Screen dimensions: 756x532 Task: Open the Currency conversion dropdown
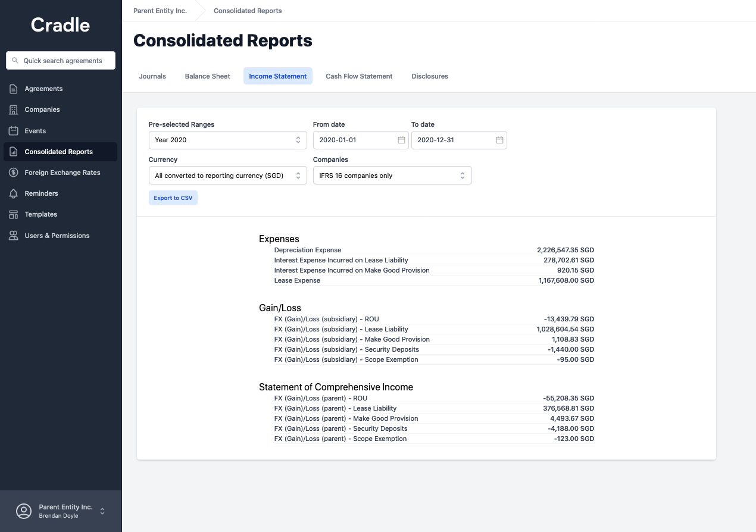(228, 176)
